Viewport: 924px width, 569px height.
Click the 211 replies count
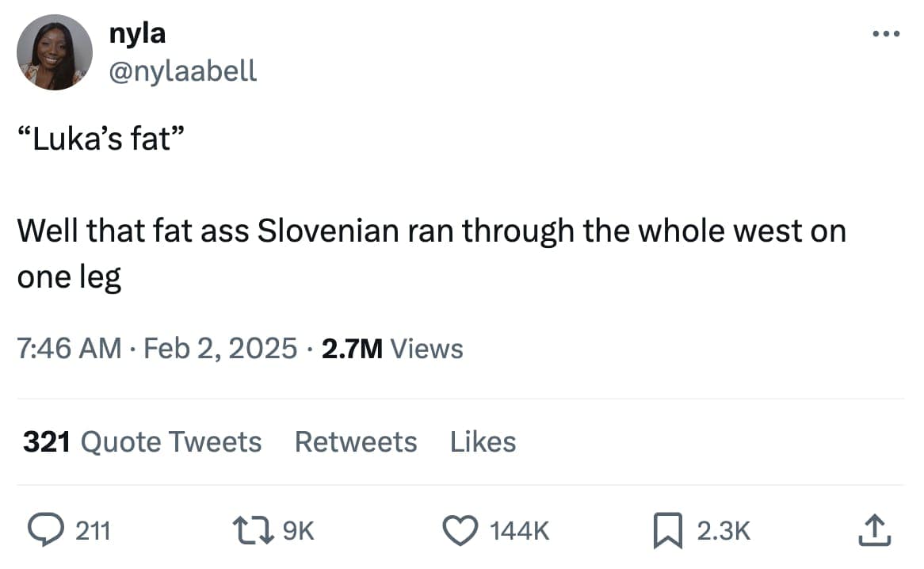pos(93,530)
